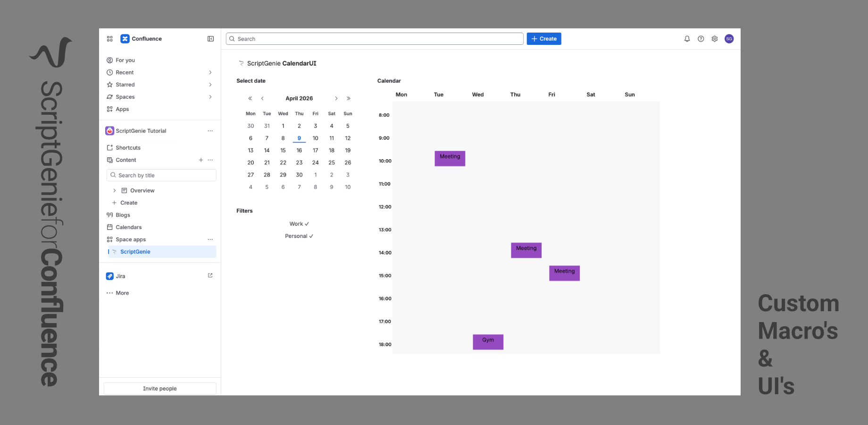This screenshot has width=868, height=425.
Task: Select April 13 in date picker
Action: pos(250,151)
